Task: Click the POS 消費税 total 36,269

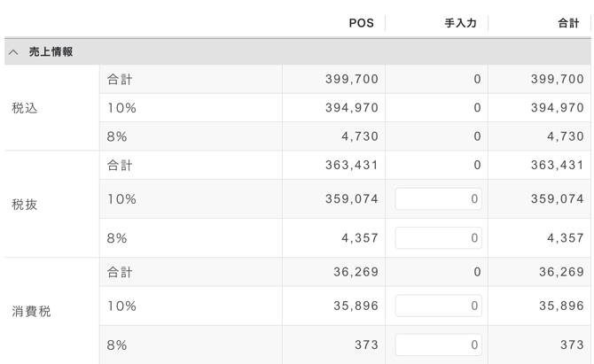Action: pos(356,272)
